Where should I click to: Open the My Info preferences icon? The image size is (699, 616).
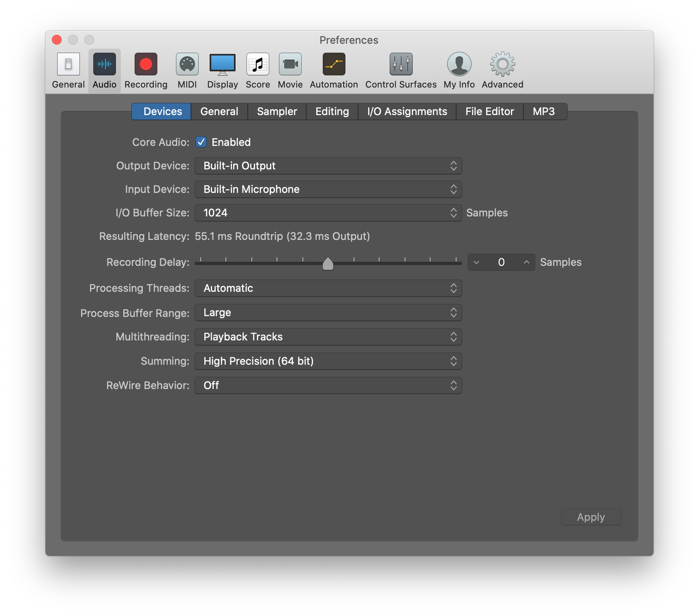pyautogui.click(x=459, y=70)
